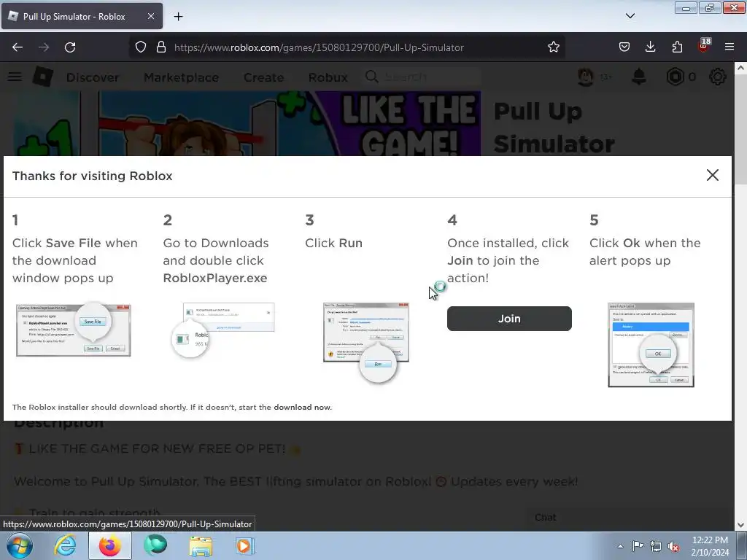The width and height of the screenshot is (747, 560).
Task: Open the Marketplace nav item
Action: (181, 77)
